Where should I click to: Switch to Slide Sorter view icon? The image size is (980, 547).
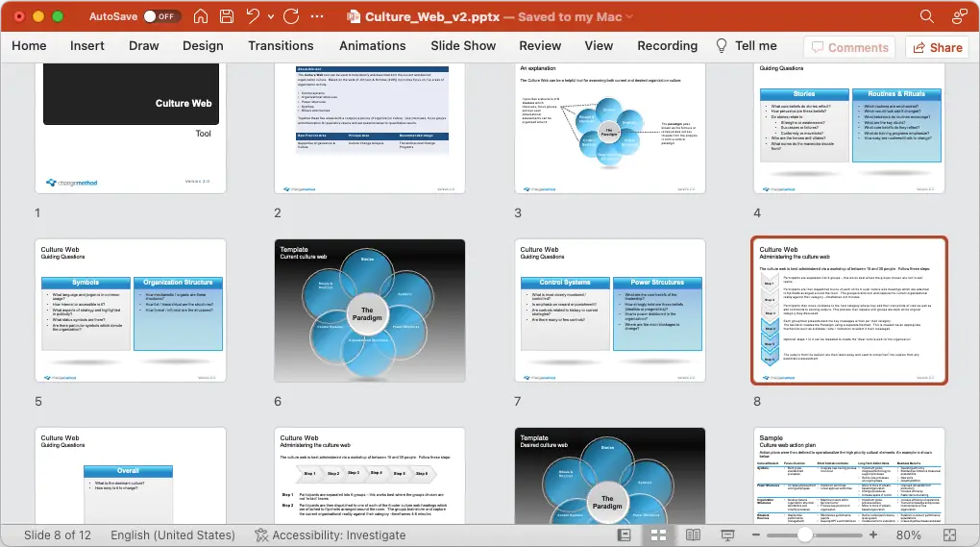[x=659, y=535]
